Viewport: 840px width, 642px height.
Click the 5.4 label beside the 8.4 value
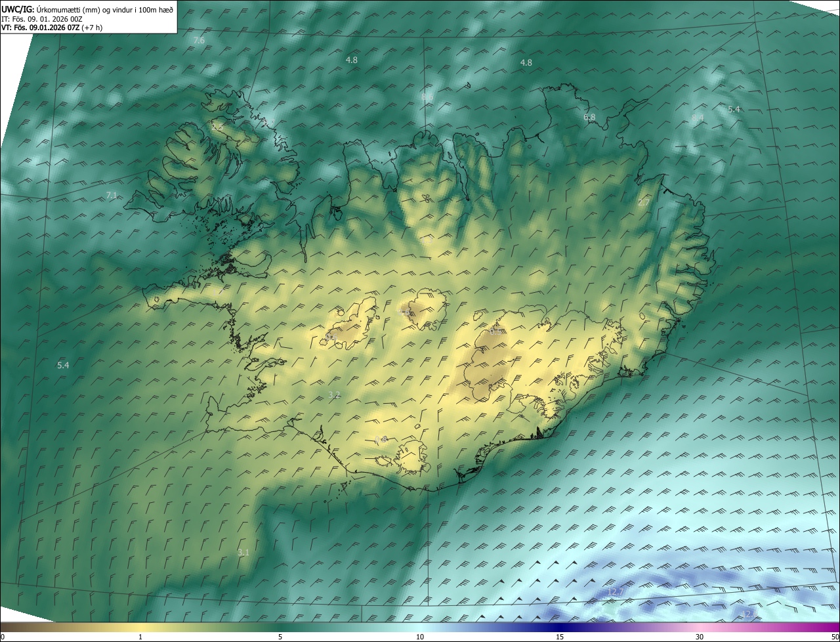coord(734,110)
